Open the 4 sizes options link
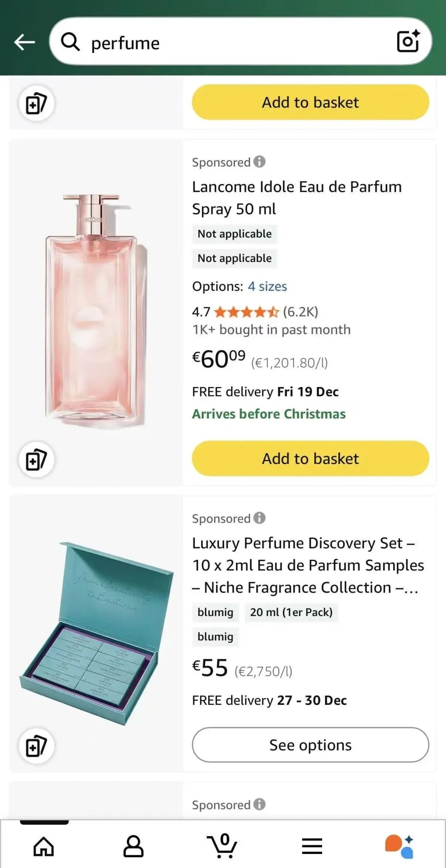446x868 pixels. pyautogui.click(x=267, y=286)
